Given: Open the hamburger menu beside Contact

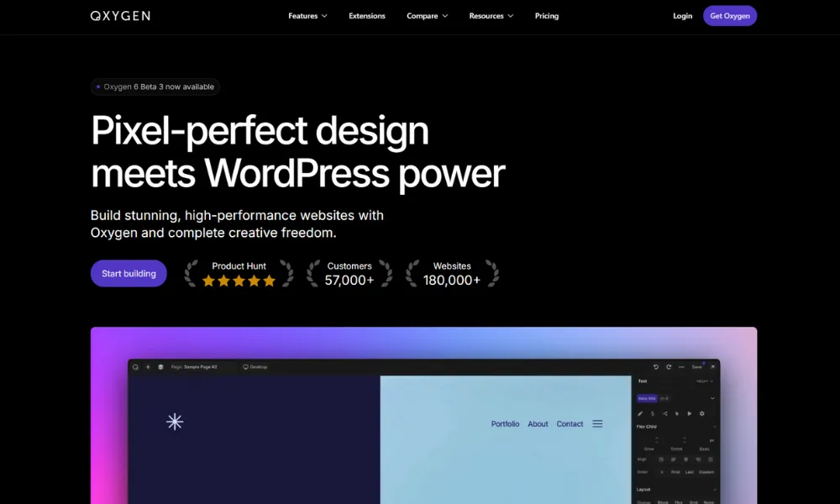Looking at the screenshot, I should [x=597, y=424].
